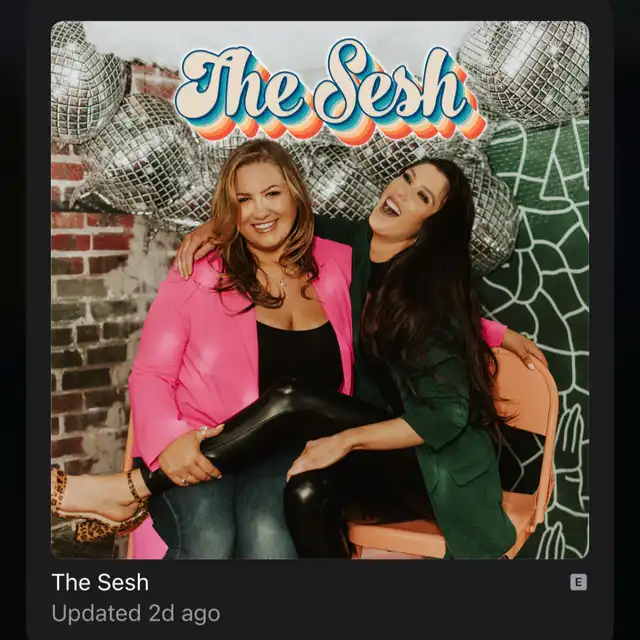
Task: Click the leopard print heel in artwork
Action: [98, 506]
